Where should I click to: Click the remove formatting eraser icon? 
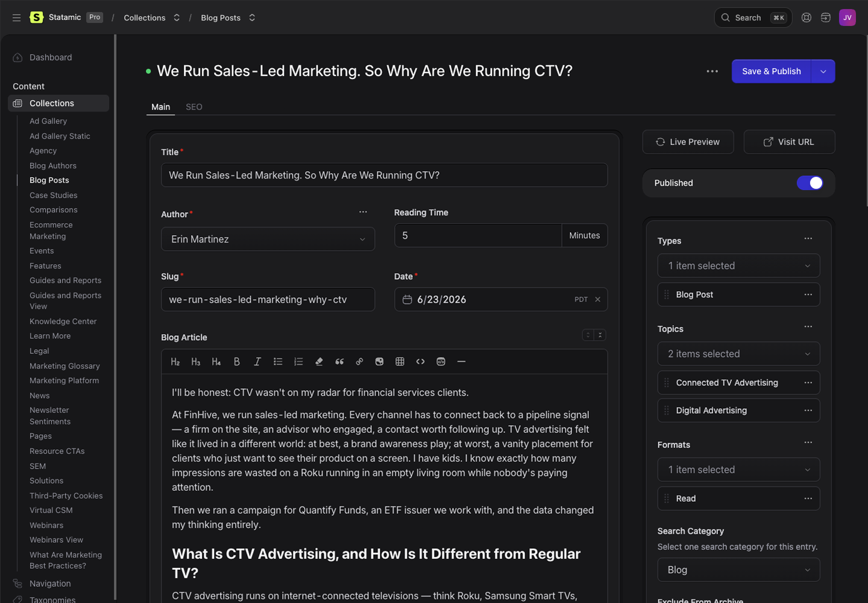pyautogui.click(x=319, y=362)
